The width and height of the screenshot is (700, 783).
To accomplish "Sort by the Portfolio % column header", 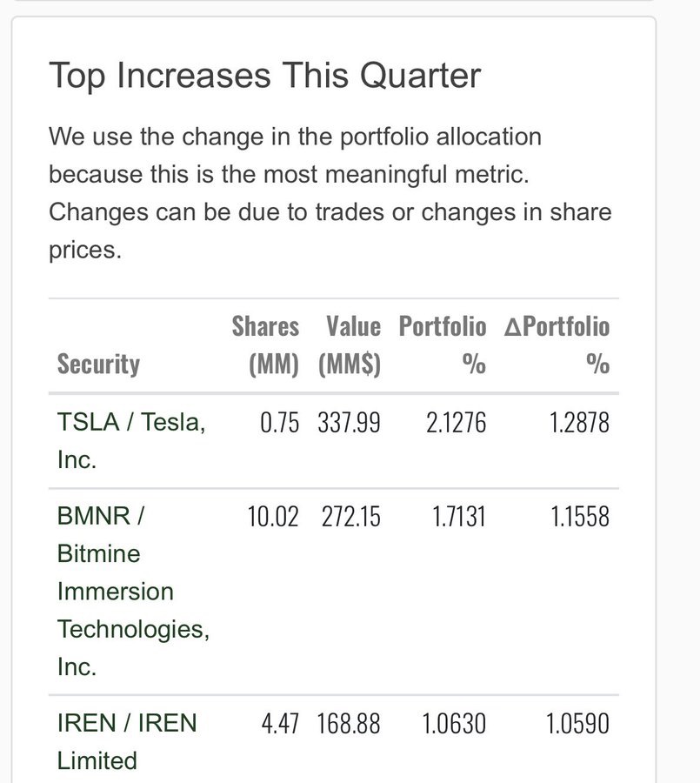I will pyautogui.click(x=443, y=345).
